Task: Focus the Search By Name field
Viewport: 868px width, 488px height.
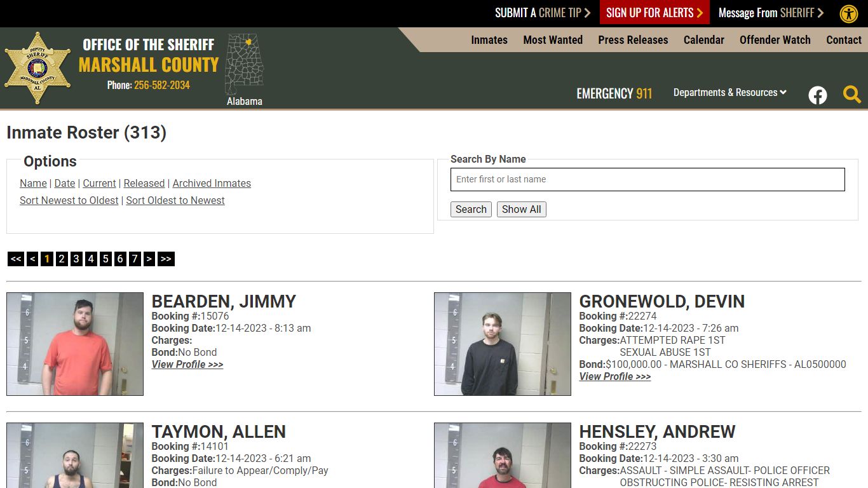Action: point(648,179)
